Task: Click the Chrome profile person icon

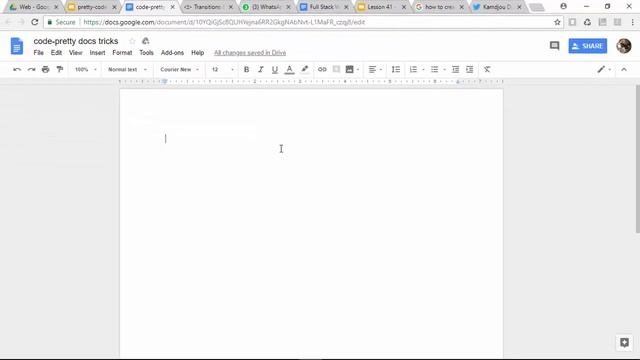Action: point(563,6)
